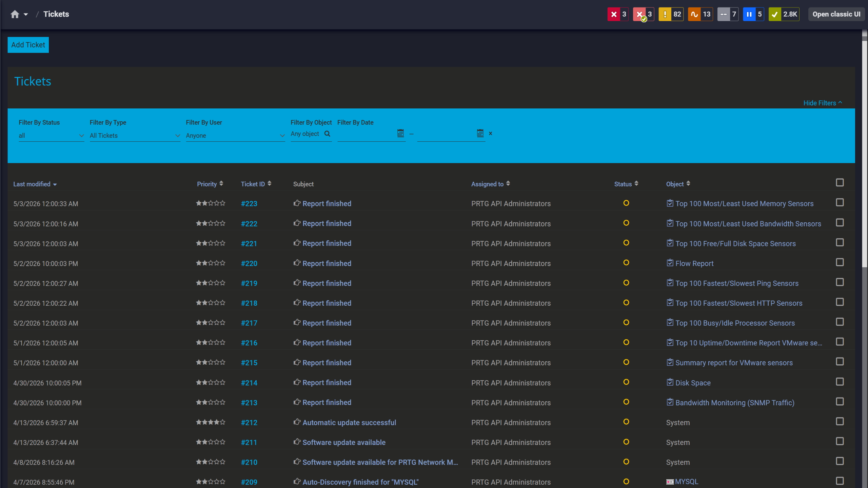This screenshot has height=488, width=868.
Task: Click Any object search magnifier icon
Action: pos(327,134)
